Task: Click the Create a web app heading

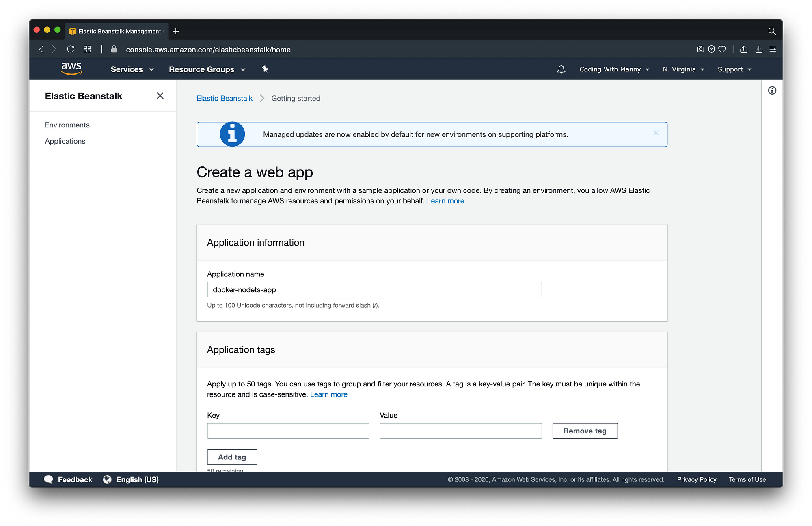Action: tap(255, 172)
